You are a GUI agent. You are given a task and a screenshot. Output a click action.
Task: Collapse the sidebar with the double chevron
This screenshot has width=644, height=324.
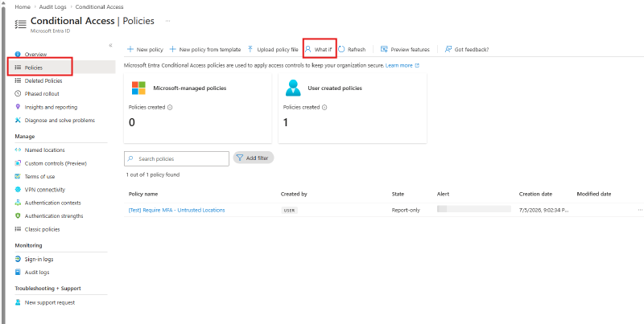tap(110, 45)
